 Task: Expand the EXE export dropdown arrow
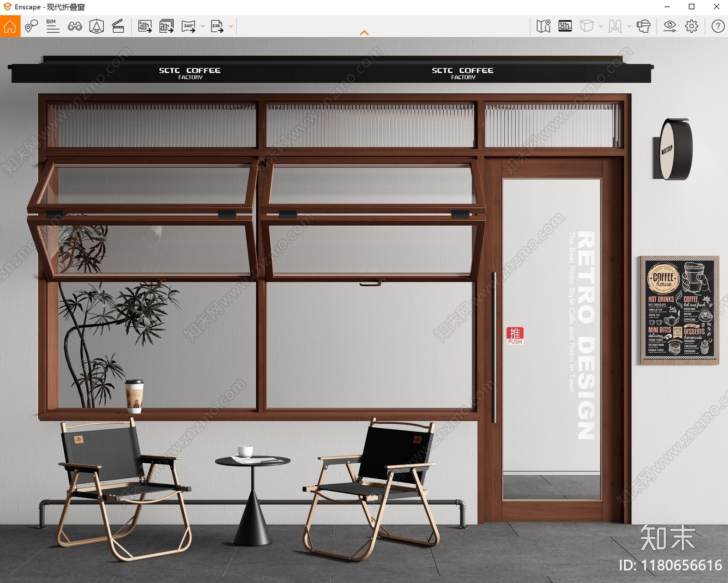click(231, 26)
